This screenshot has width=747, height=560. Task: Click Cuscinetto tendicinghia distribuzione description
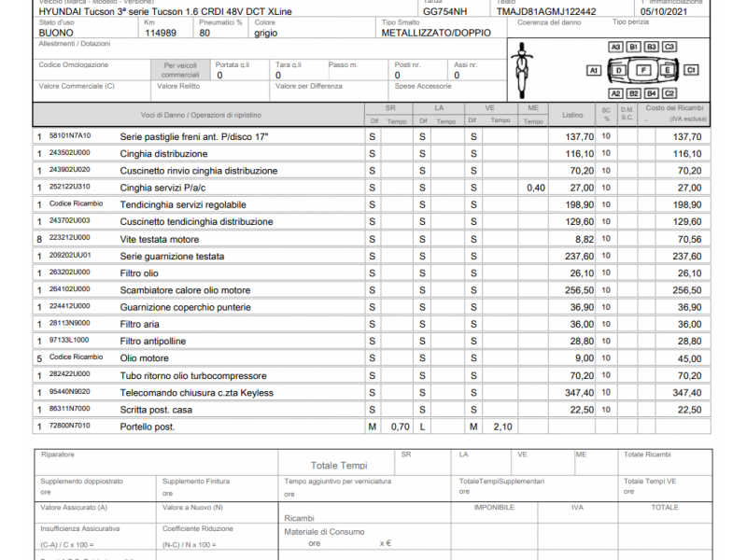(x=196, y=222)
